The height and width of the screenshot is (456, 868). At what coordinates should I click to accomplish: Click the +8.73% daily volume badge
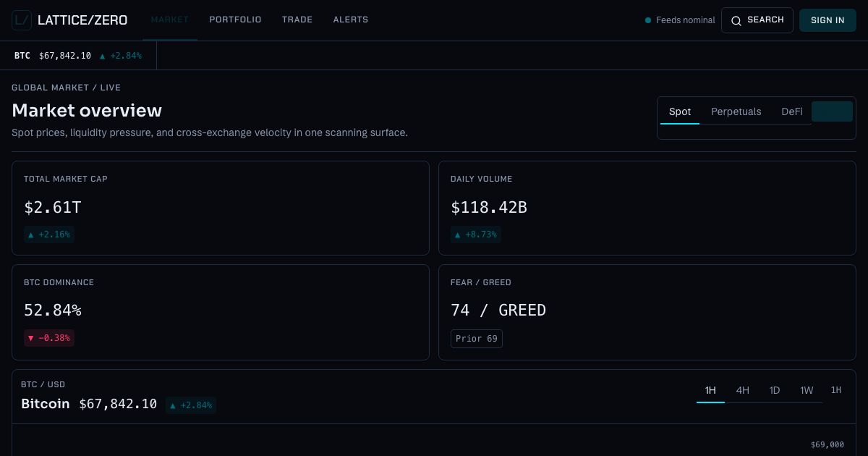click(x=476, y=235)
